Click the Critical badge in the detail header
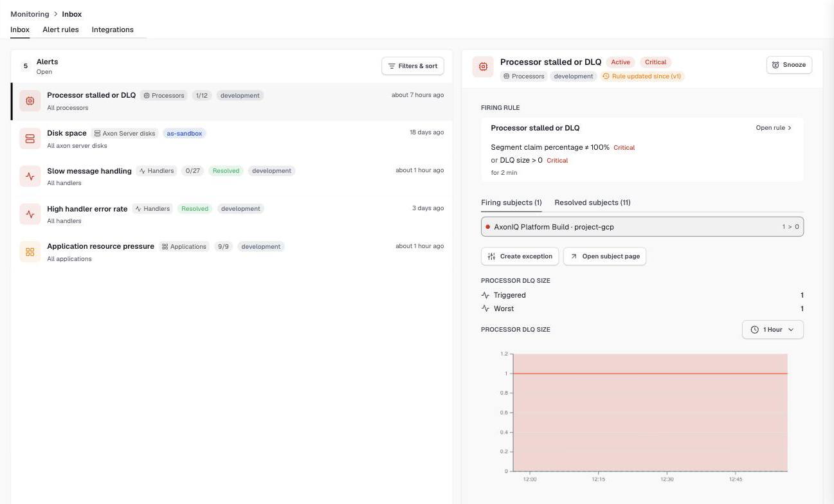 click(656, 62)
